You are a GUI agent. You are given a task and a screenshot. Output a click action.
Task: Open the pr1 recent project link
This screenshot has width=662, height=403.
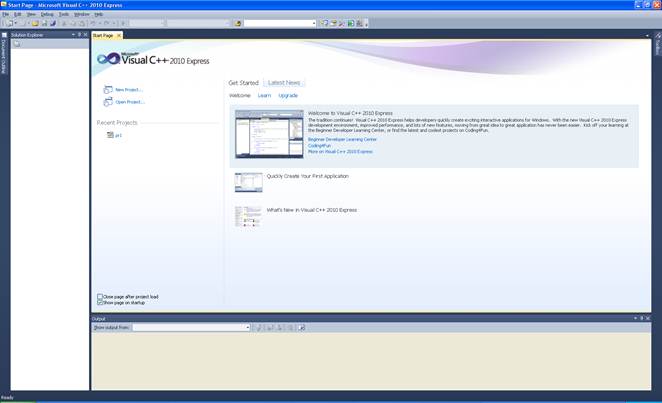pos(118,135)
